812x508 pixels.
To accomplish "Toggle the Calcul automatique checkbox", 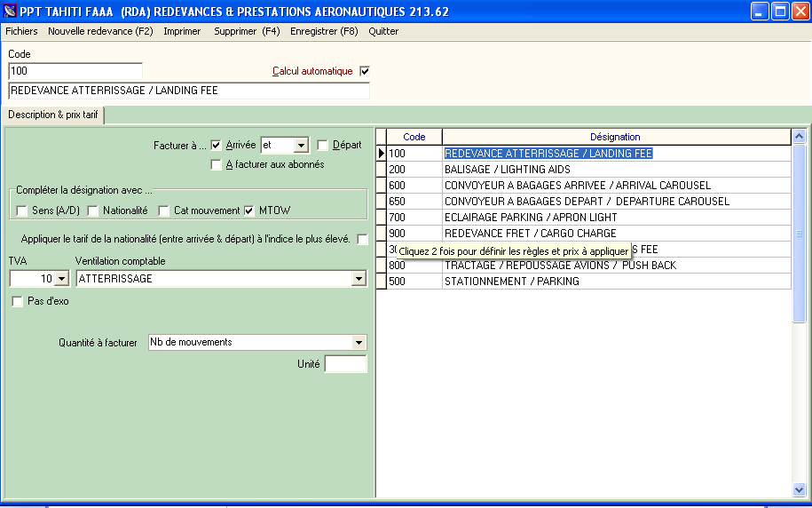I will 364,71.
